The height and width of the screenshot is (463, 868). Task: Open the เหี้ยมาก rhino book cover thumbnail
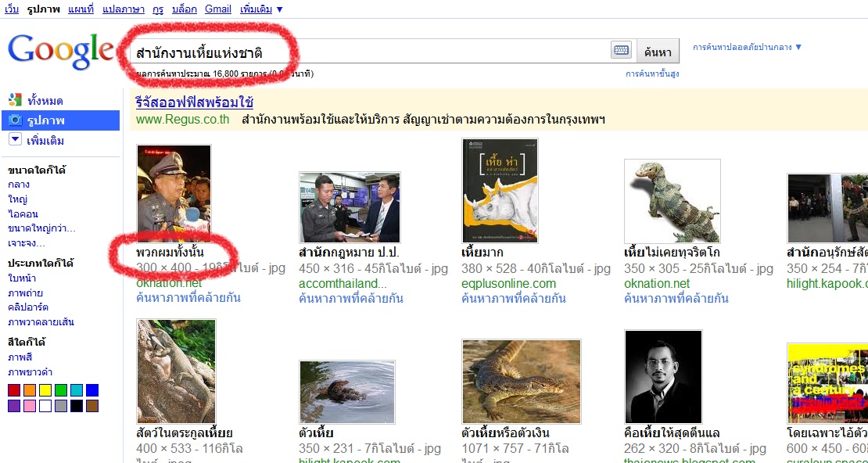click(500, 191)
